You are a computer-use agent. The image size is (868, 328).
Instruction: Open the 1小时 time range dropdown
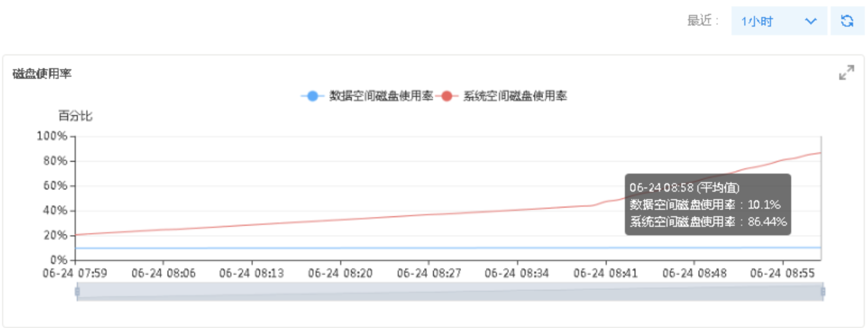click(x=779, y=21)
